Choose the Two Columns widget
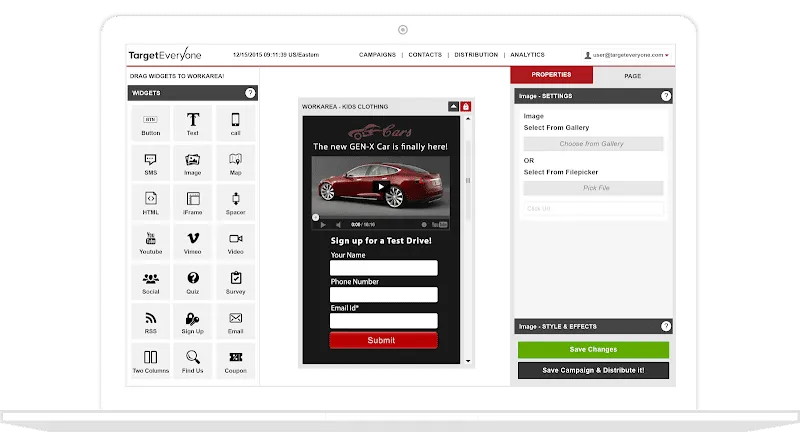 (150, 361)
